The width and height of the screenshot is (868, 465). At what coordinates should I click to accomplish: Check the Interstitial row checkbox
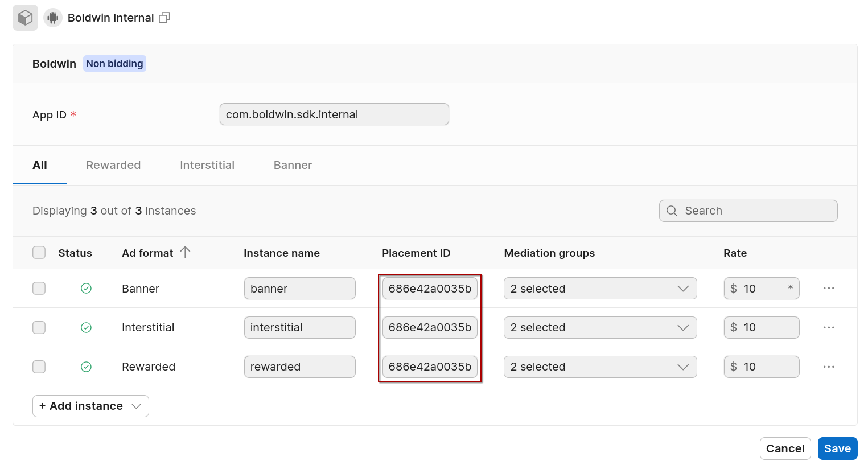click(x=39, y=327)
